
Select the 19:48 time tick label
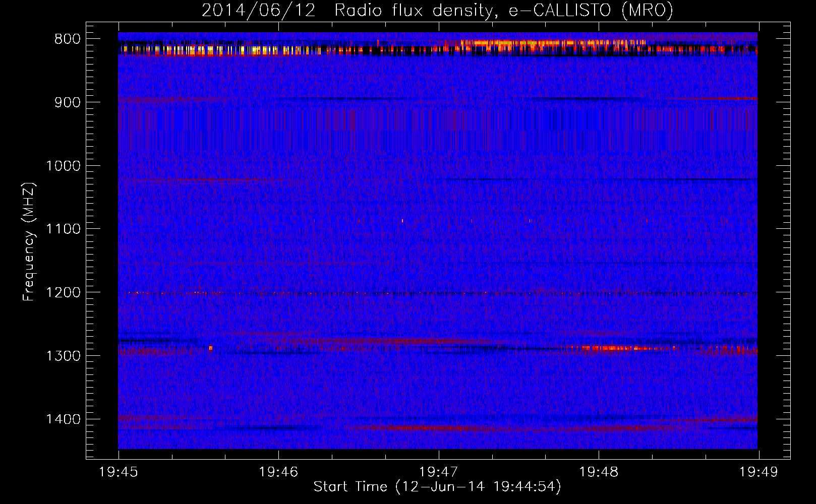pos(599,472)
